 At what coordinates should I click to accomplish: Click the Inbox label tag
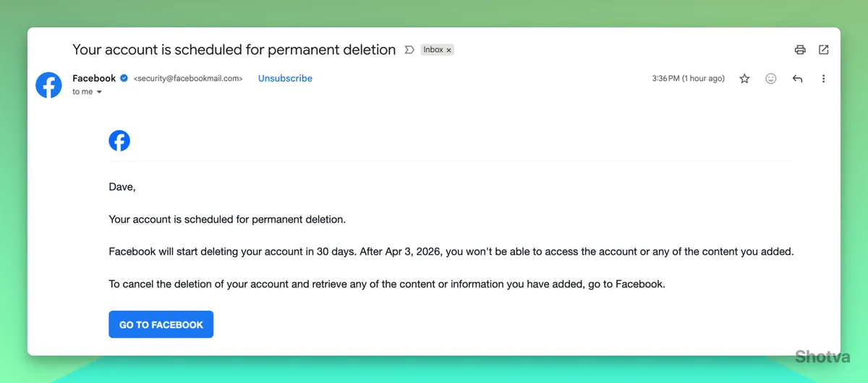point(433,50)
